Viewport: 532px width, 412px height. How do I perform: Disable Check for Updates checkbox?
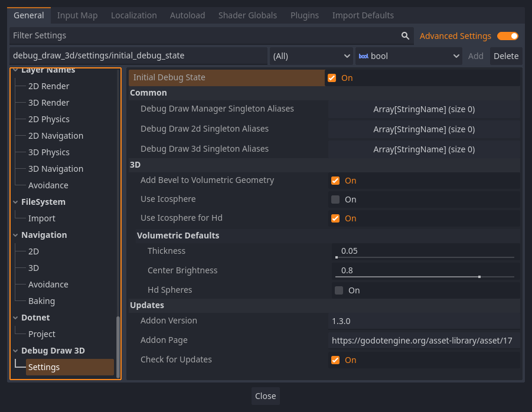[335, 360]
